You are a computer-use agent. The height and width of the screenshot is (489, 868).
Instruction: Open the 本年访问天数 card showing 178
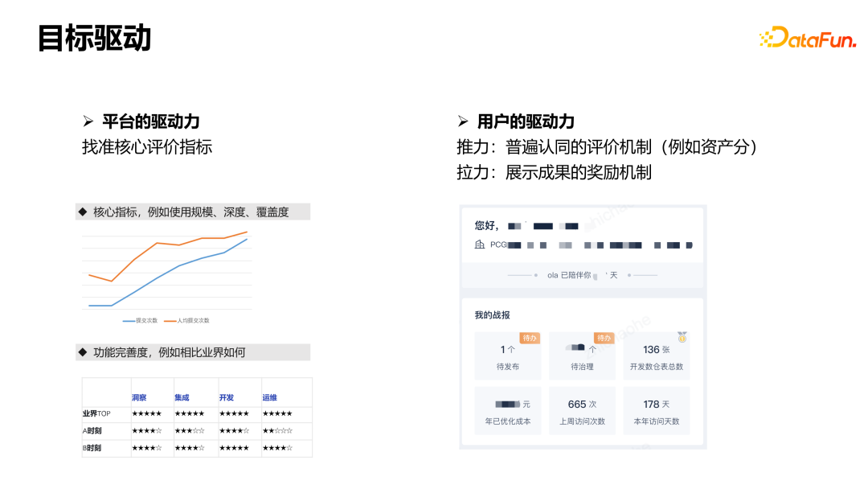[x=657, y=411]
